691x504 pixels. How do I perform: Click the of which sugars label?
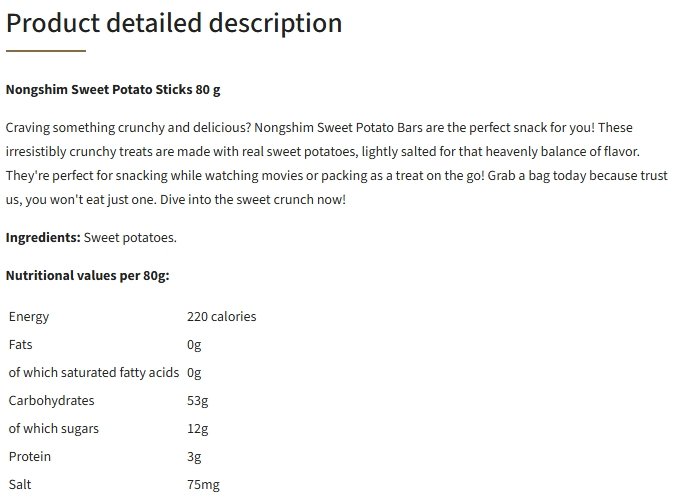pyautogui.click(x=54, y=428)
